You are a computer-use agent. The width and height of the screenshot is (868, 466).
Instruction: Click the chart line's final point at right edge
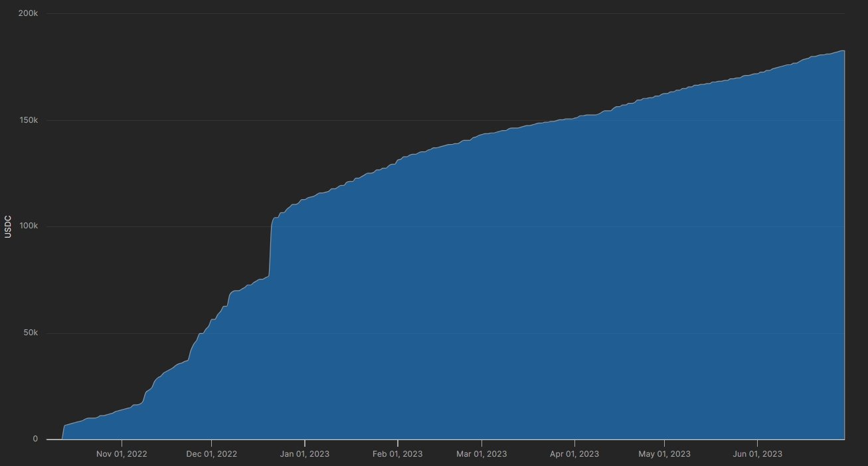tap(843, 50)
